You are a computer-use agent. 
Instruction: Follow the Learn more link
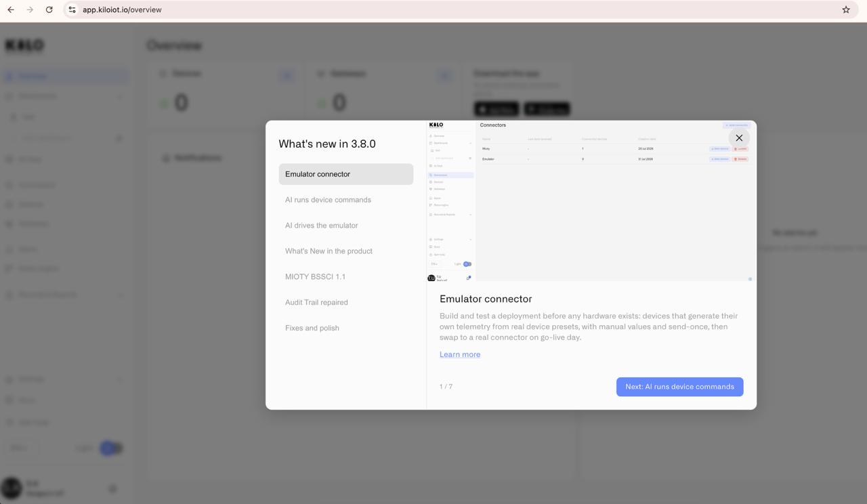click(460, 354)
